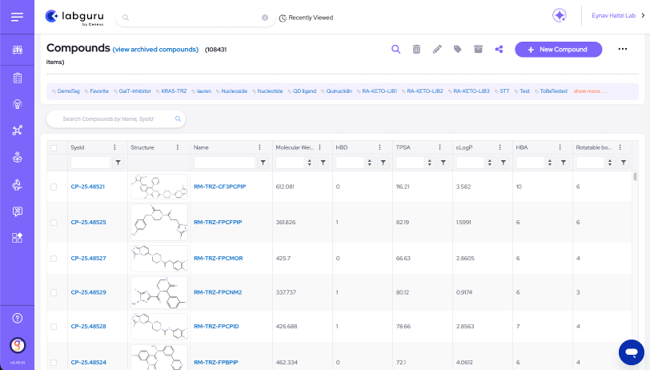650x370 pixels.
Task: Click the microscope sidebar icon
Action: pyautogui.click(x=17, y=185)
